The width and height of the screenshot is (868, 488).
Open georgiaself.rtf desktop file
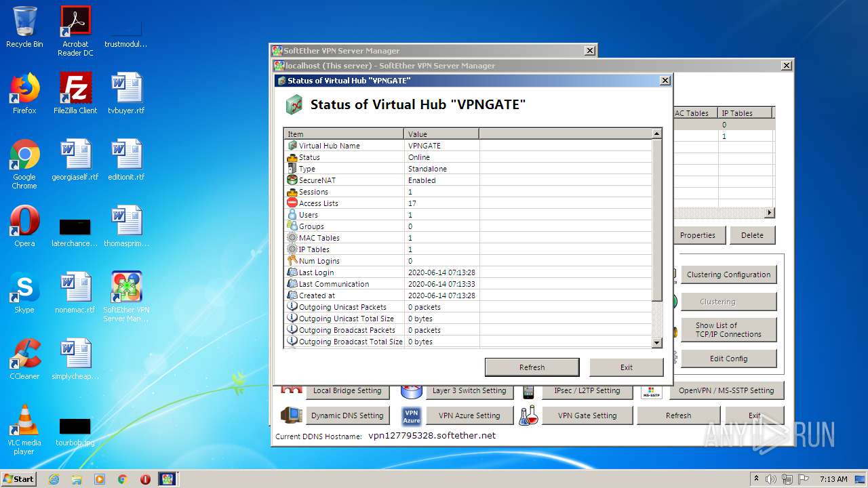tap(75, 160)
